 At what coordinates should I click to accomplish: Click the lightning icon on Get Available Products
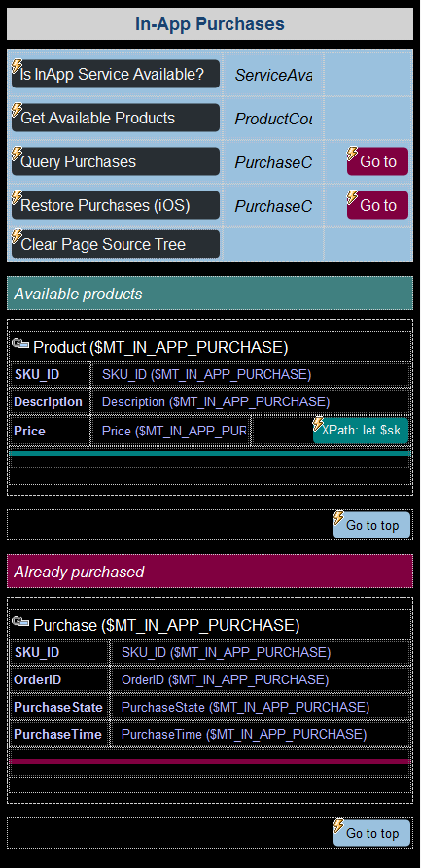click(17, 110)
